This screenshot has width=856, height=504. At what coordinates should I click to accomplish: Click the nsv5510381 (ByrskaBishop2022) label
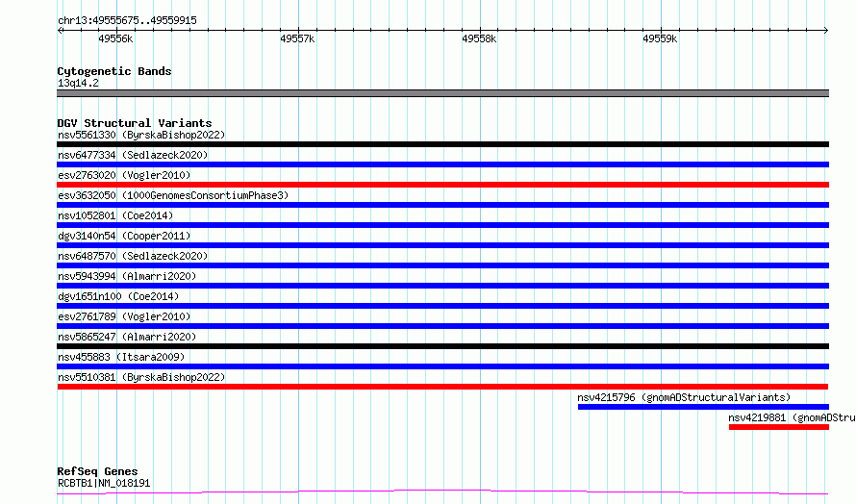click(x=141, y=377)
